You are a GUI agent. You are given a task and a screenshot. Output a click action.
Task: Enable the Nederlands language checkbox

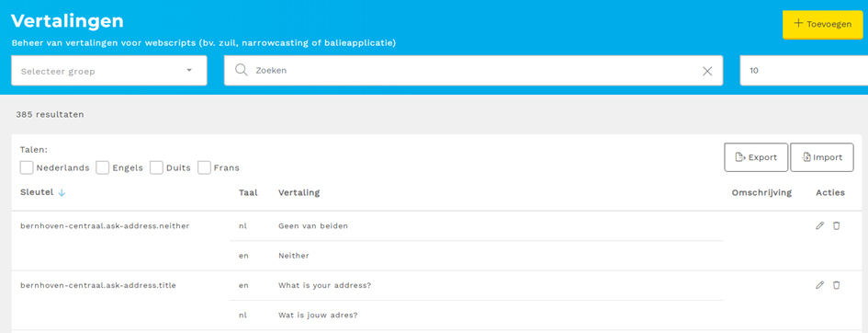click(x=27, y=167)
